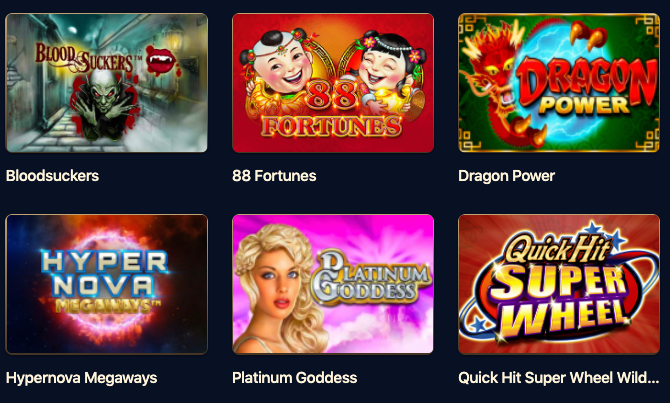Viewport: 670px width, 403px height.
Task: Click the truncated Quick Hit Super Wheel Wild title
Action: pos(558,378)
